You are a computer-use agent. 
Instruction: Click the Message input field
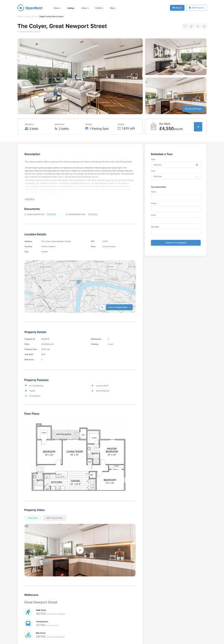(x=176, y=232)
